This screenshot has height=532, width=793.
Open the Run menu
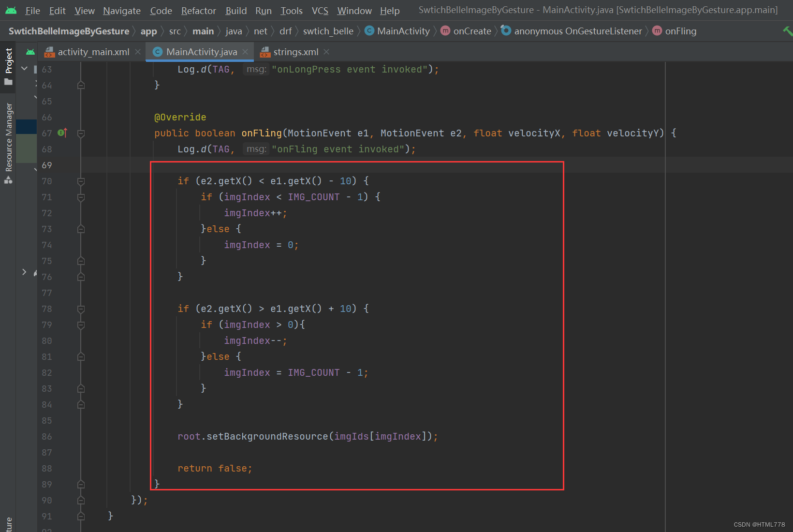[264, 11]
